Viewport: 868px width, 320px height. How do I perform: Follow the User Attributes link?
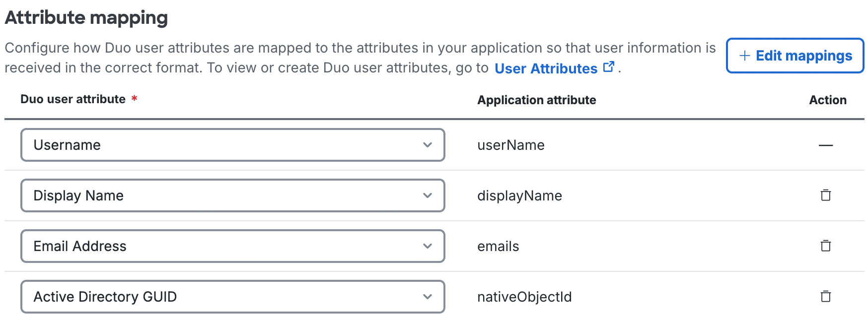click(546, 68)
